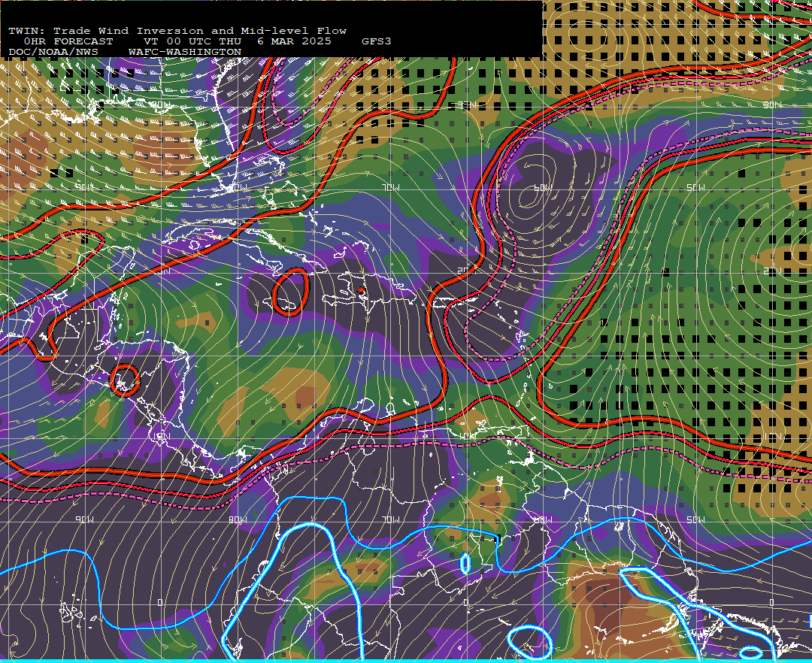
Task: Click the "WAFC-WASHINGTON" text
Action: [185, 53]
